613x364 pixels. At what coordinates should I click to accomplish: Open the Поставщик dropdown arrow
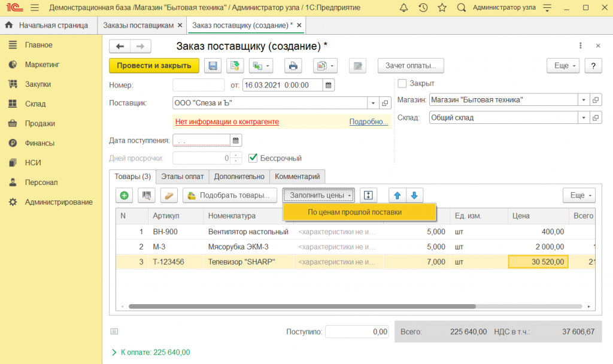point(372,103)
